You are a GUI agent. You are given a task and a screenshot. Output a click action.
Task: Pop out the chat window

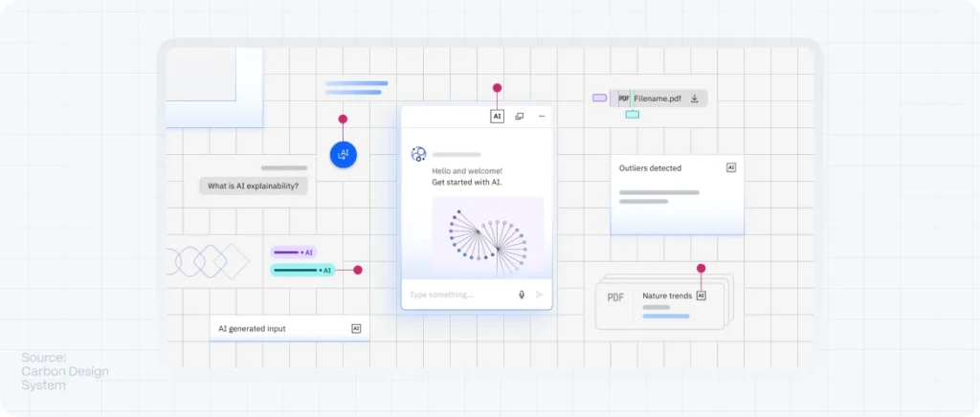520,117
